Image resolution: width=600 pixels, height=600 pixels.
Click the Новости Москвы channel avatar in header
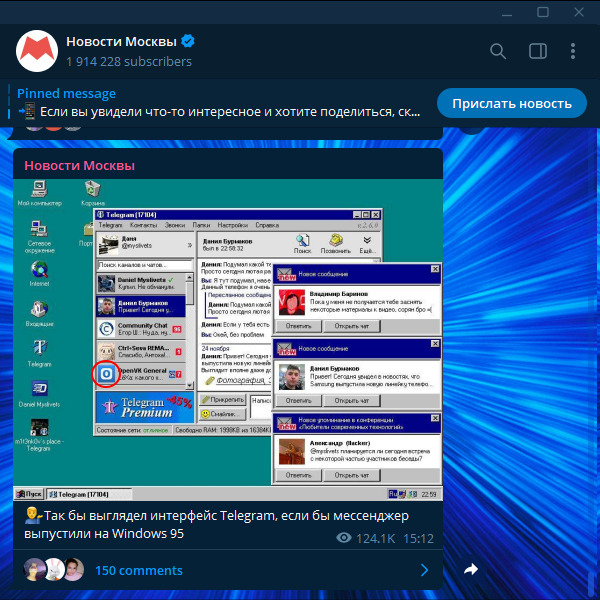tap(37, 51)
